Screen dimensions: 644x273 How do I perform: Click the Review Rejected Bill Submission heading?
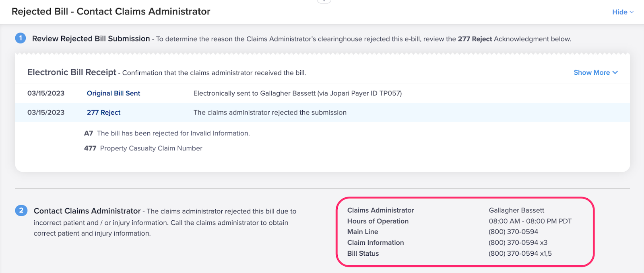click(x=91, y=39)
